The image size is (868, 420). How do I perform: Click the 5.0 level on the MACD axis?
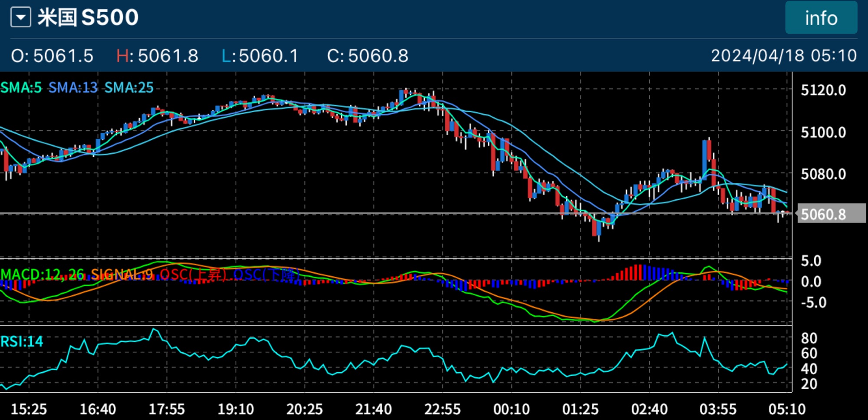(811, 261)
